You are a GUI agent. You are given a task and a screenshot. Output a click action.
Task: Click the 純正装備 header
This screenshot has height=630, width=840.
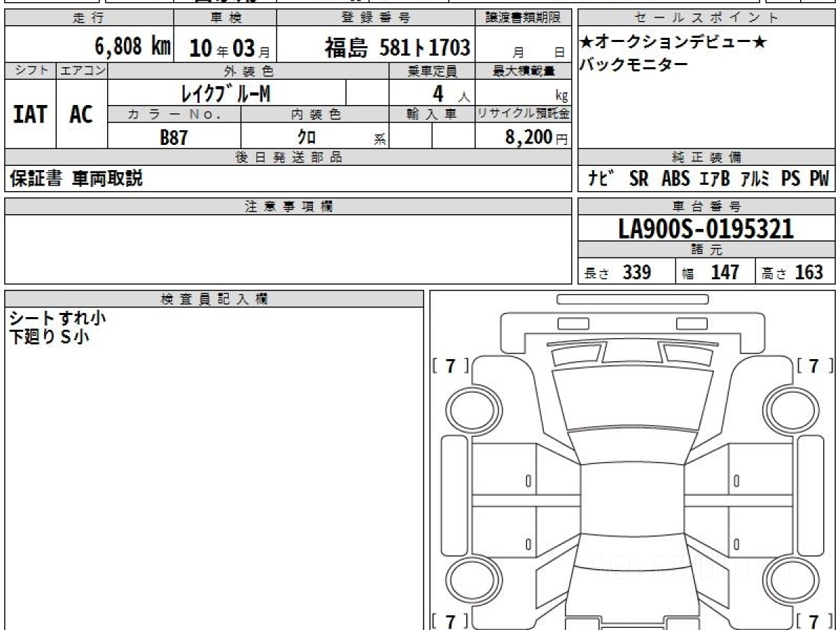pos(707,157)
